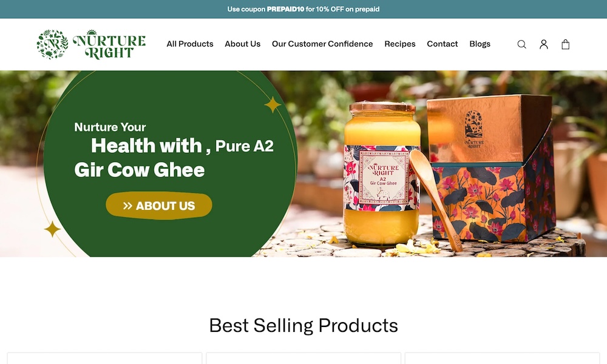Click the gold star at banner bottom-left

(52, 229)
